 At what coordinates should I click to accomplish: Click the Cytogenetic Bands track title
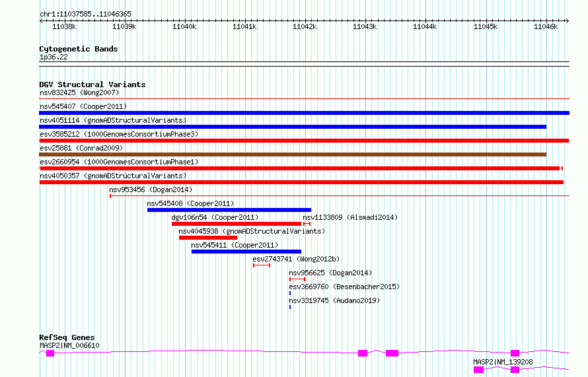tap(79, 49)
